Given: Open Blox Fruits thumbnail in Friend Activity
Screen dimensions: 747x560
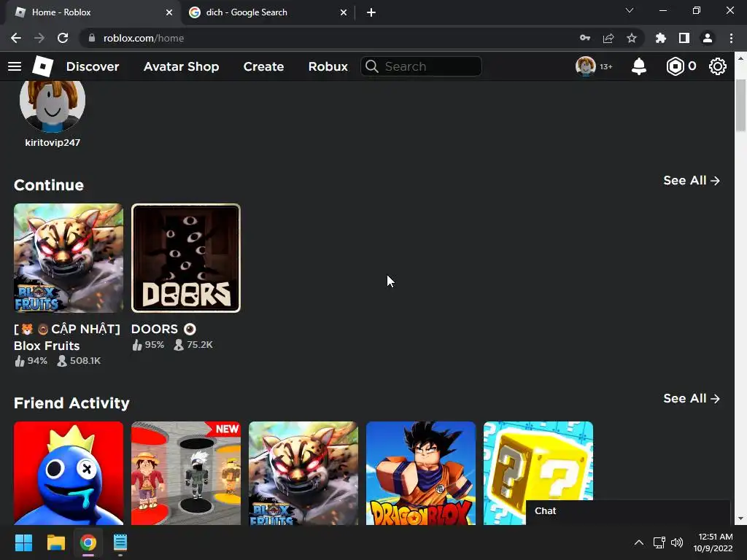Looking at the screenshot, I should [303, 472].
